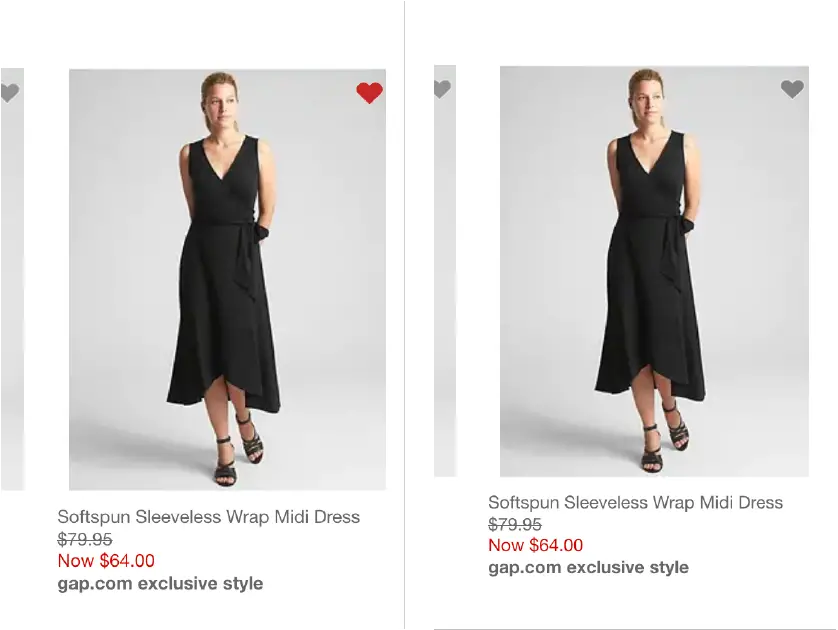
Task: Click gap.com exclusive style under unfavorited dress
Action: (588, 567)
